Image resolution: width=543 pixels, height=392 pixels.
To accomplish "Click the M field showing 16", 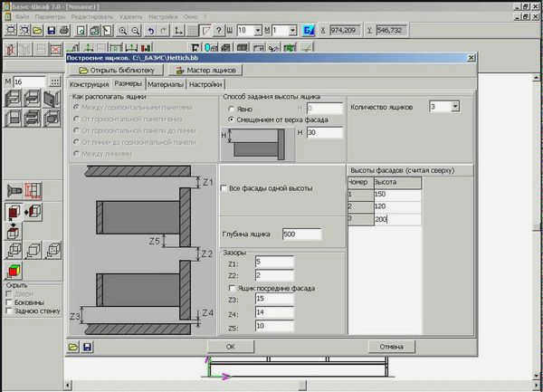I will point(30,82).
